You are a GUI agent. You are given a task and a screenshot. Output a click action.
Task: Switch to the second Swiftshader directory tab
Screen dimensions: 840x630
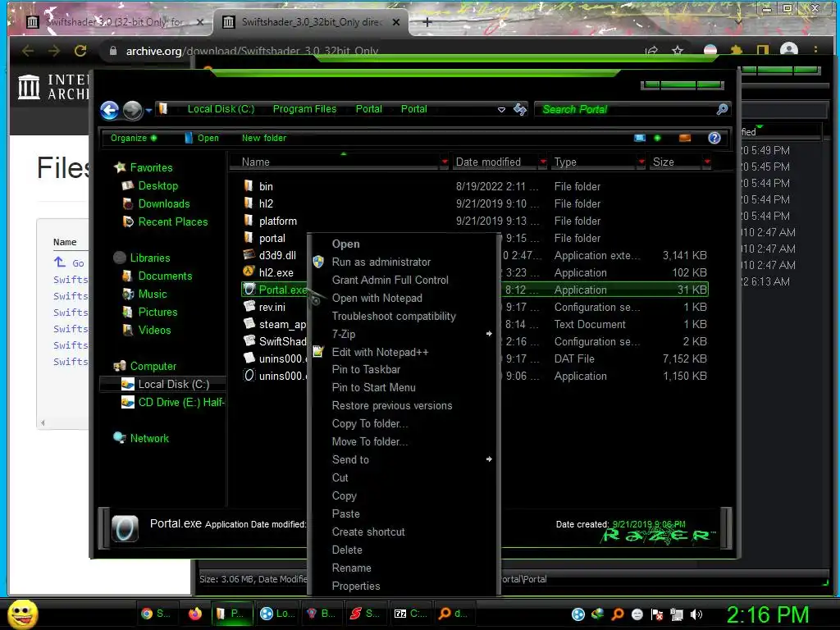[311, 22]
